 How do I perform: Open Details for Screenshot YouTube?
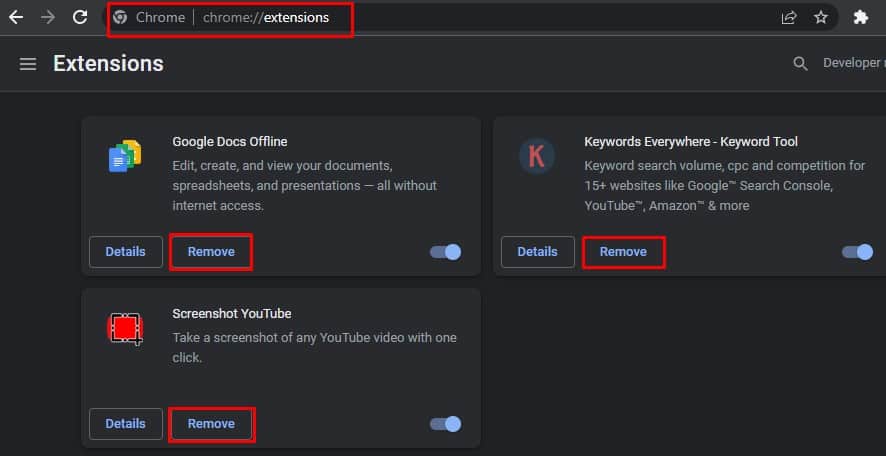[125, 424]
